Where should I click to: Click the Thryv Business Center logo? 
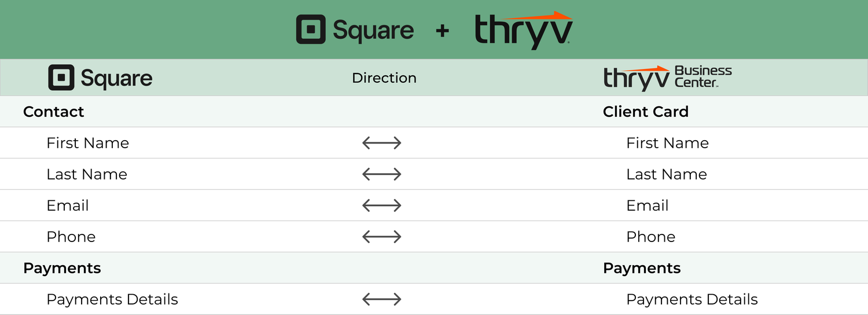point(667,78)
